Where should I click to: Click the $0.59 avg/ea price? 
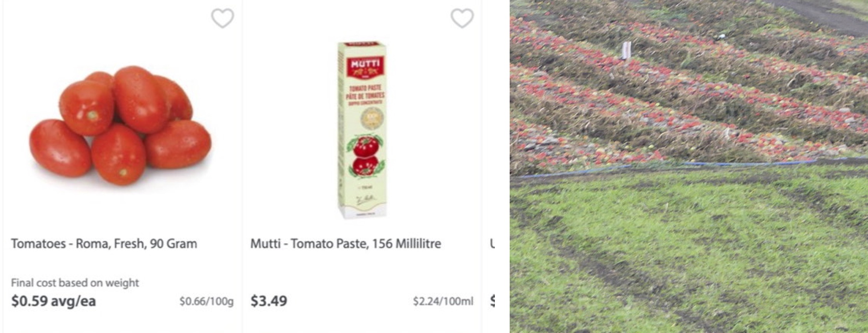(53, 301)
